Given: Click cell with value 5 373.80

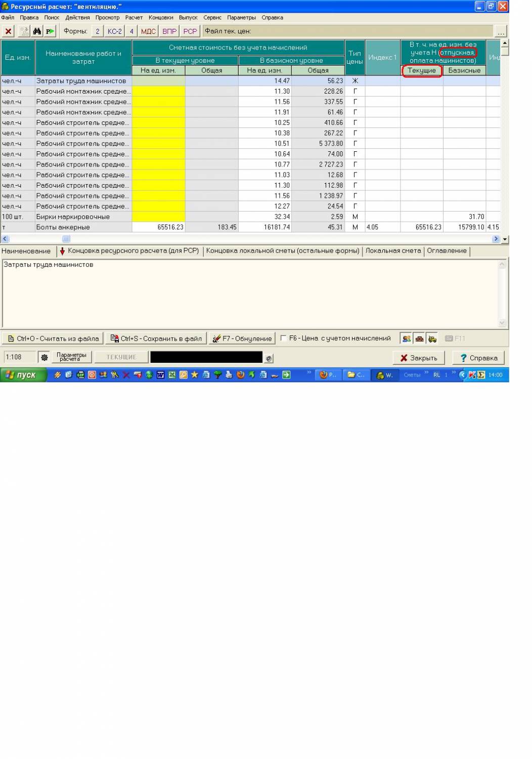Looking at the screenshot, I should 318,144.
